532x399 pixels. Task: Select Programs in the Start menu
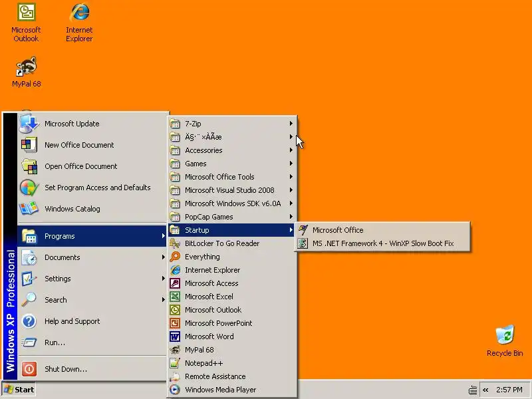(x=92, y=236)
